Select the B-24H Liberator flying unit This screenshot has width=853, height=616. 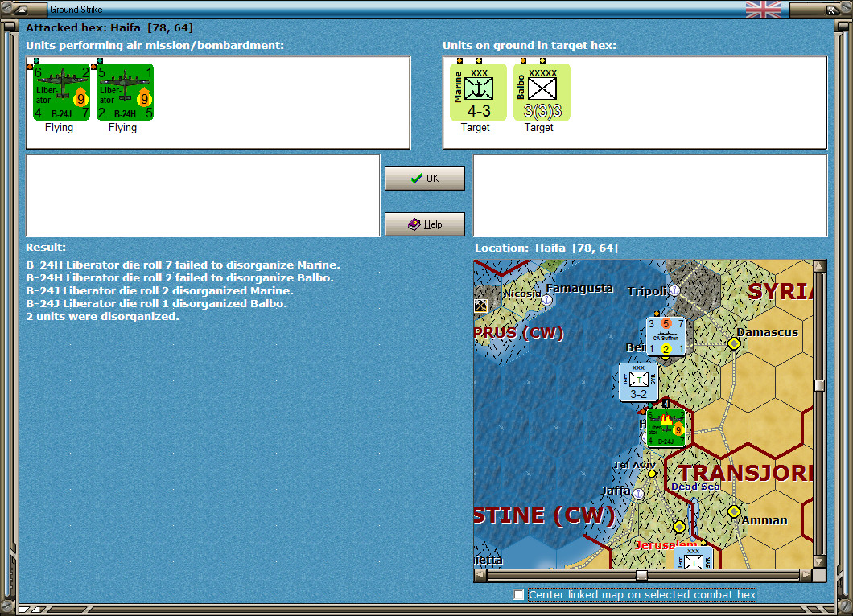[x=125, y=92]
